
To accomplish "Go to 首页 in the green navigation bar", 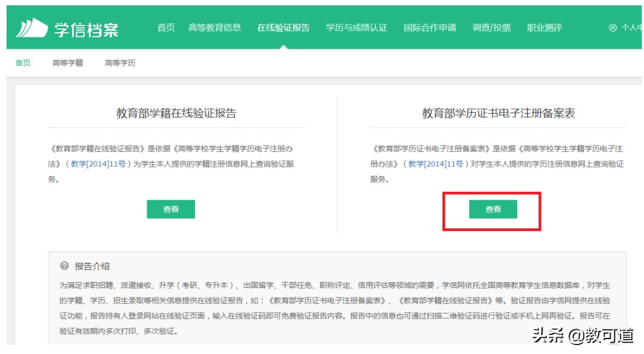I will click(x=166, y=28).
